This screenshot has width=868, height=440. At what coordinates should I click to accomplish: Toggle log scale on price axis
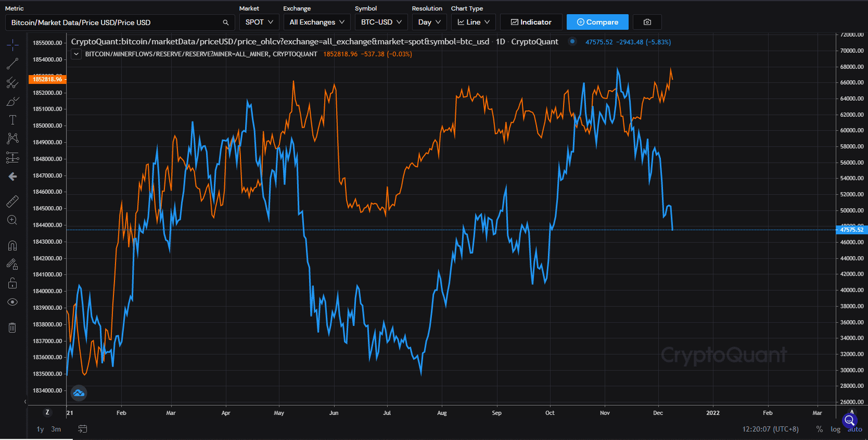pyautogui.click(x=835, y=429)
